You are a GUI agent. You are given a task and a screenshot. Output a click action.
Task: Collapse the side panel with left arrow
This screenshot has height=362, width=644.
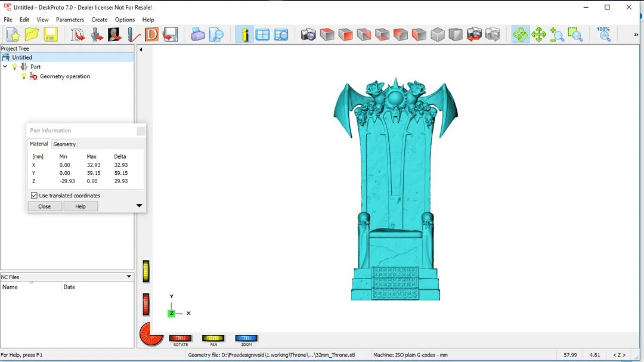point(141,49)
